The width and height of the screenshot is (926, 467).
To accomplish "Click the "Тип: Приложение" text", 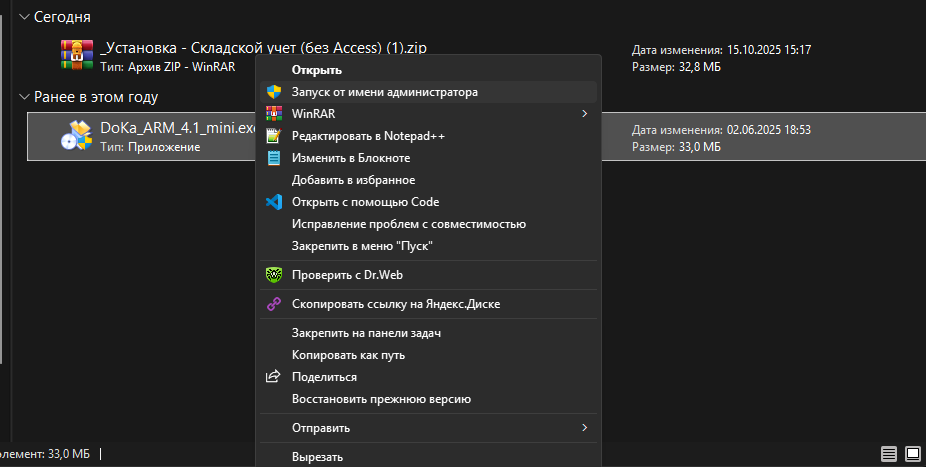I will (150, 147).
